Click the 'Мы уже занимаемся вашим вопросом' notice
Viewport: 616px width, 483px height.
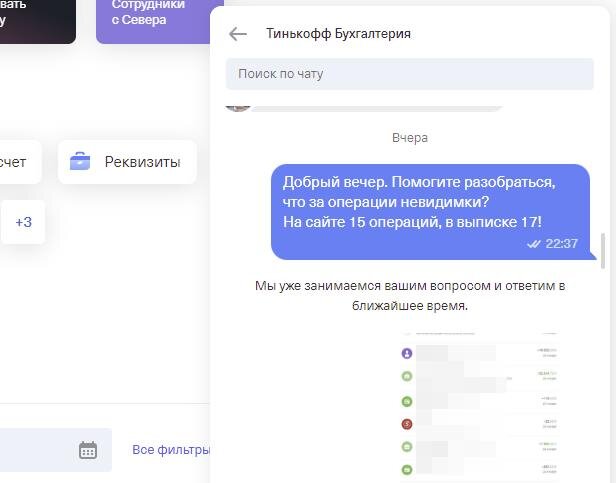click(410, 296)
